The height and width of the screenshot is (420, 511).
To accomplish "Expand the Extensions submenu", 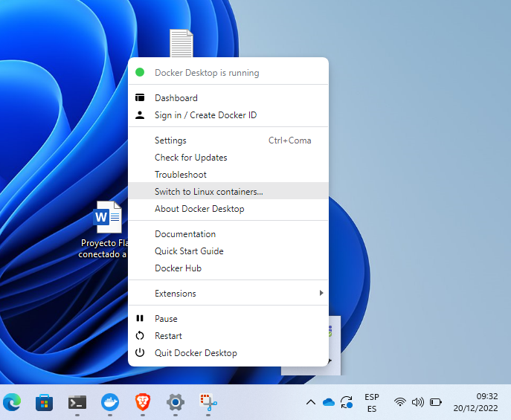I will [x=228, y=294].
